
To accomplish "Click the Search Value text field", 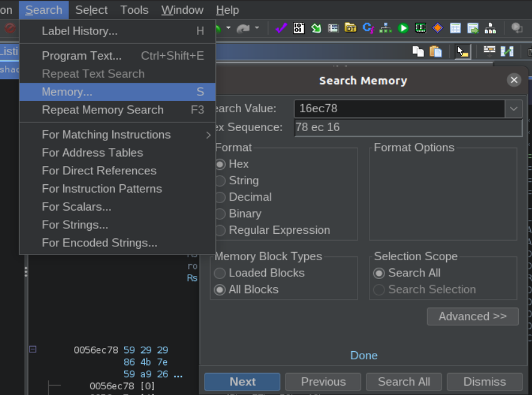I will coord(400,109).
